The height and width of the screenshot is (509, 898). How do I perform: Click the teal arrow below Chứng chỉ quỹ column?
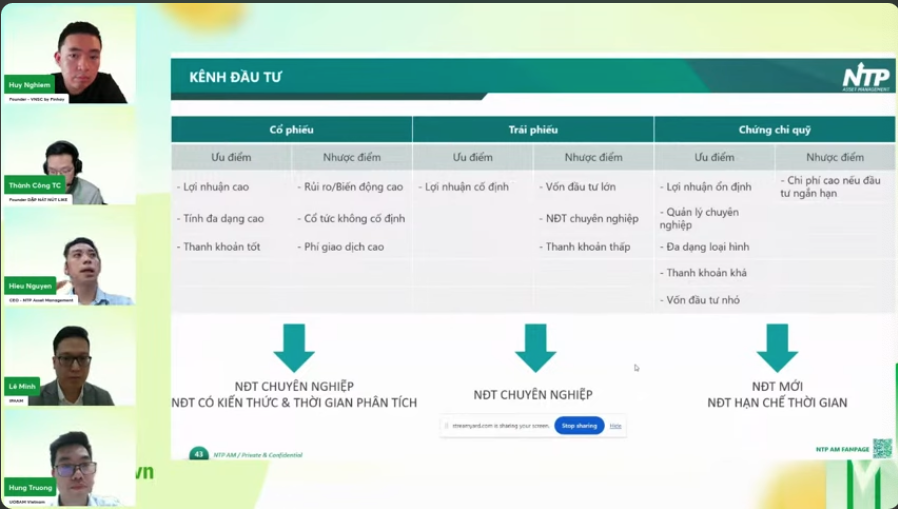(777, 348)
